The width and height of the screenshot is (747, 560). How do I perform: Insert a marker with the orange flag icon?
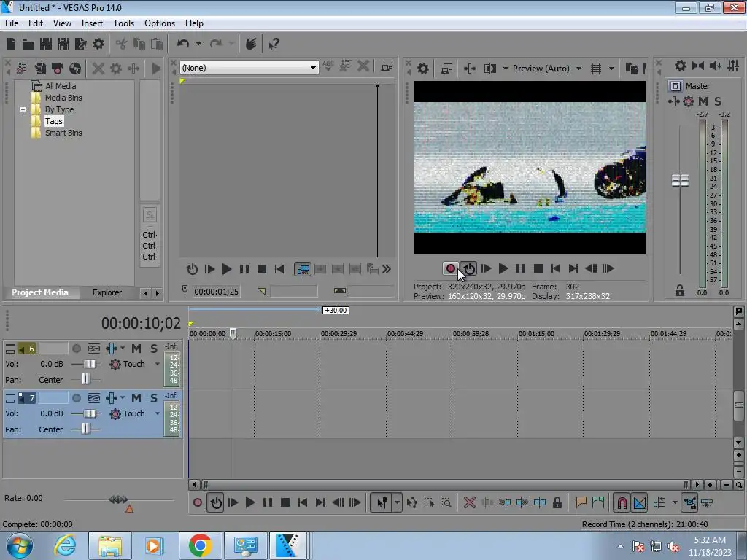click(x=581, y=502)
